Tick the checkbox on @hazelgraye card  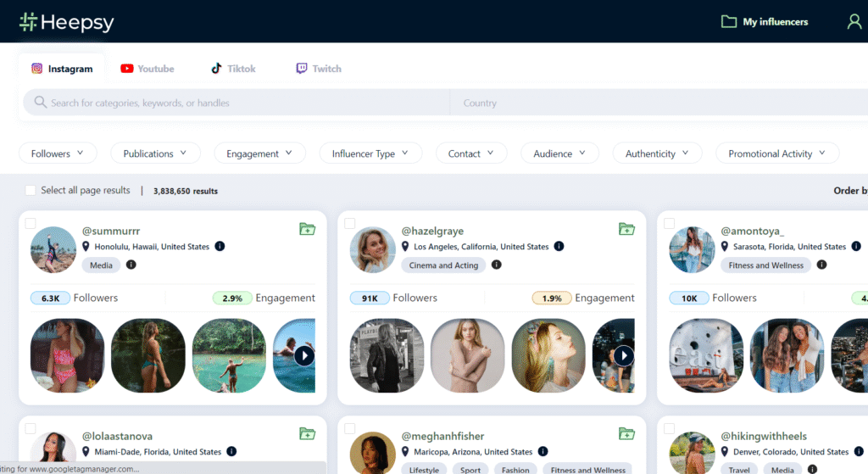click(x=350, y=223)
